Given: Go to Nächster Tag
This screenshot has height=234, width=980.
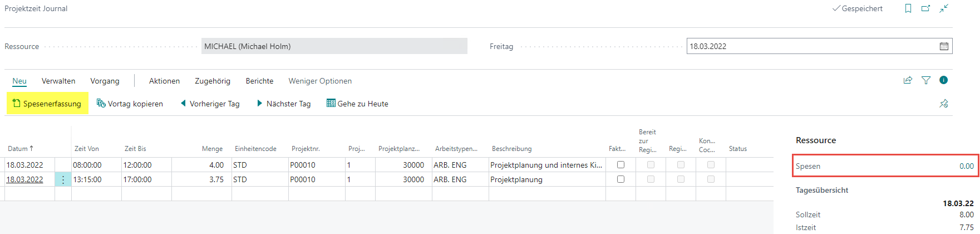Looking at the screenshot, I should click(x=284, y=104).
